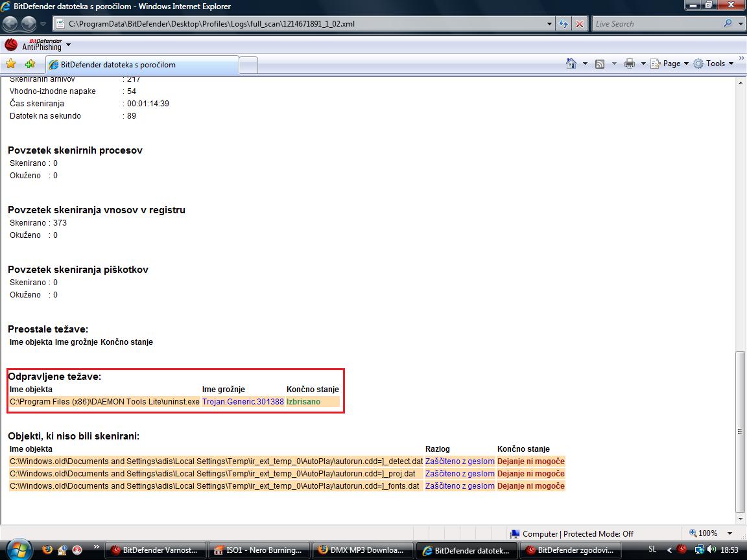The image size is (747, 560).
Task: Expand the feeds dropdown arrow
Action: pos(614,64)
